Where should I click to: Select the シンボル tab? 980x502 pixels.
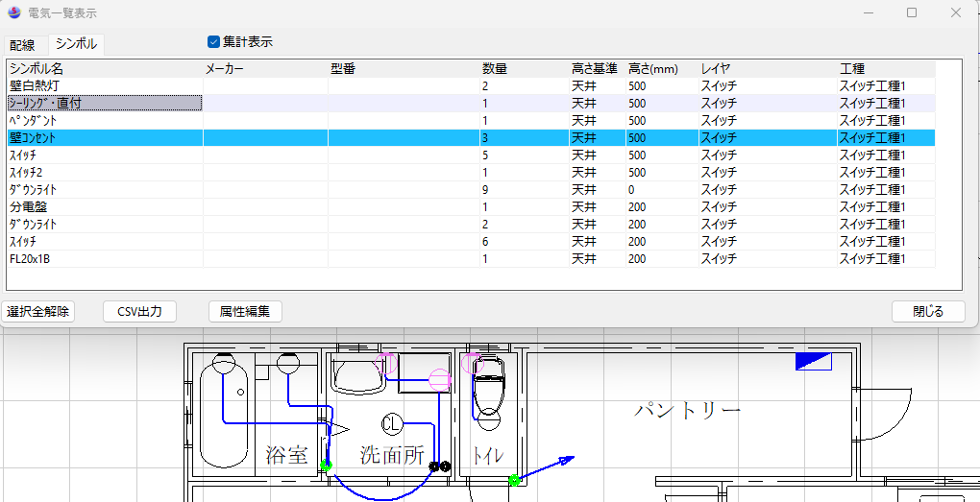(x=76, y=44)
